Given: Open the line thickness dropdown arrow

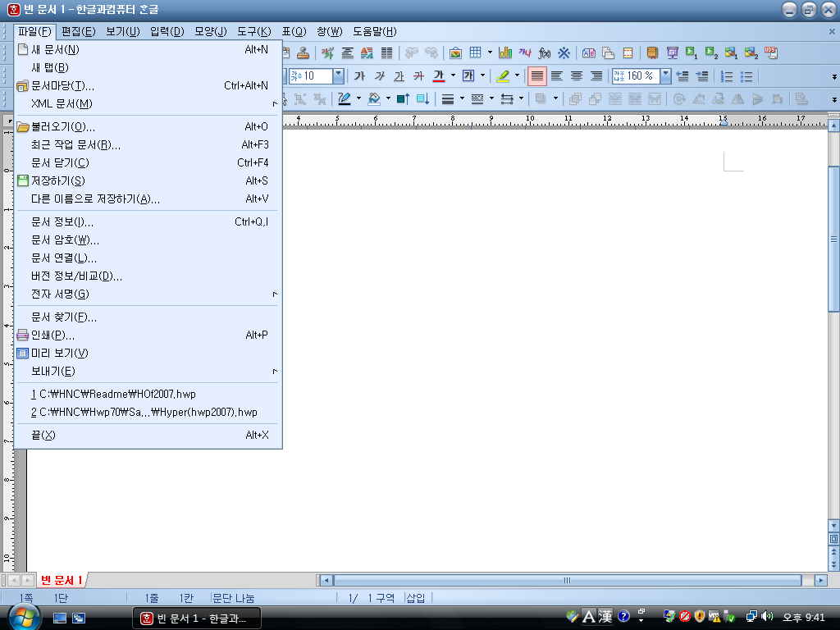Looking at the screenshot, I should (x=462, y=98).
